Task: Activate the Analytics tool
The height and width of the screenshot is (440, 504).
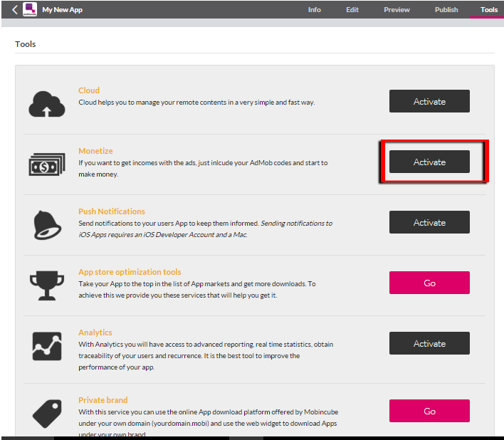Action: point(429,343)
